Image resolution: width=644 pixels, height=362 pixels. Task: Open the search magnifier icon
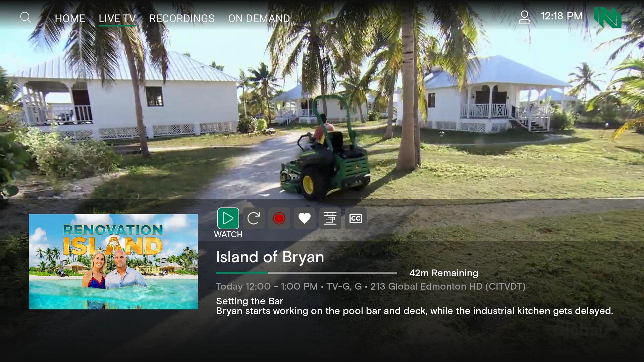pyautogui.click(x=25, y=17)
